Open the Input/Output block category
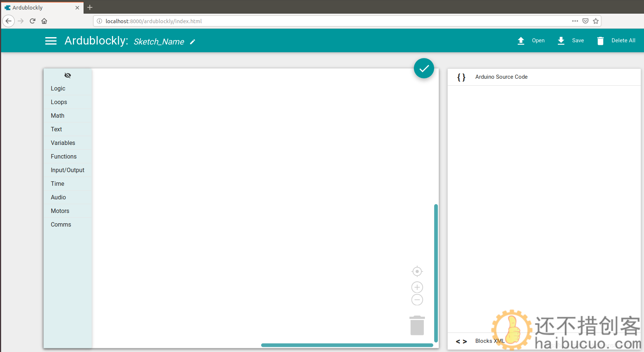 [x=68, y=170]
